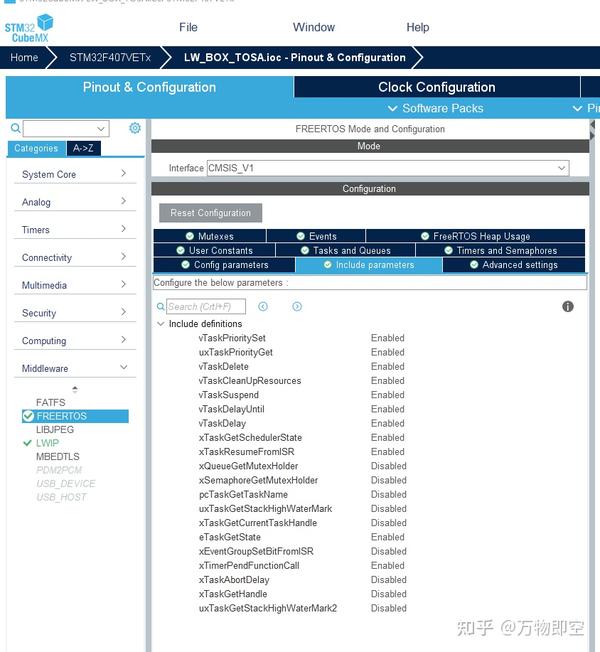Click the parameter Search input field
600x652 pixels.
pos(206,306)
